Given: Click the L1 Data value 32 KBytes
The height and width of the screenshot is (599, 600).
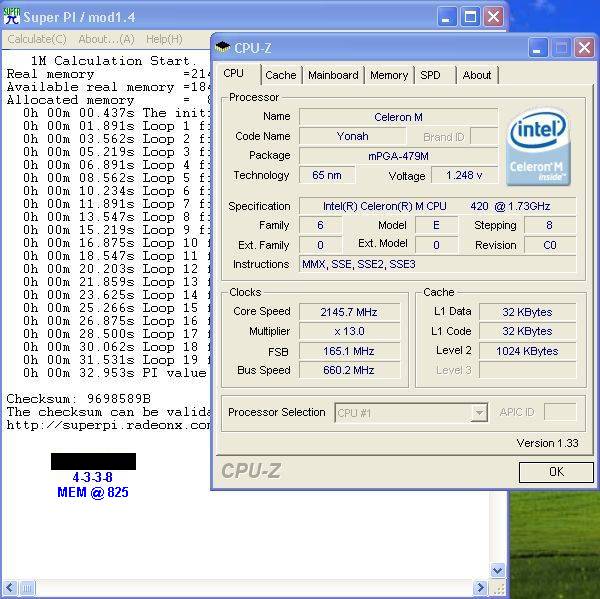Looking at the screenshot, I should coord(527,312).
